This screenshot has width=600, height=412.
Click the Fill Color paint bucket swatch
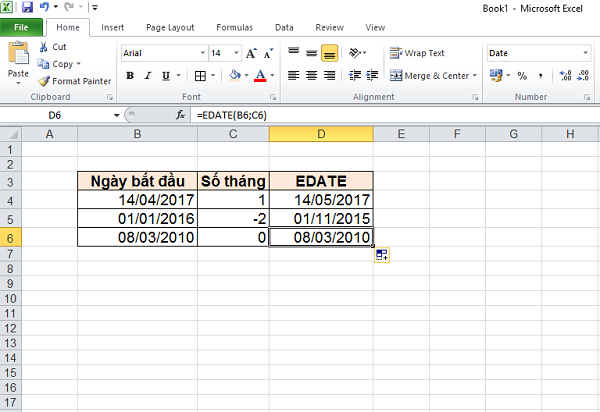pos(234,75)
